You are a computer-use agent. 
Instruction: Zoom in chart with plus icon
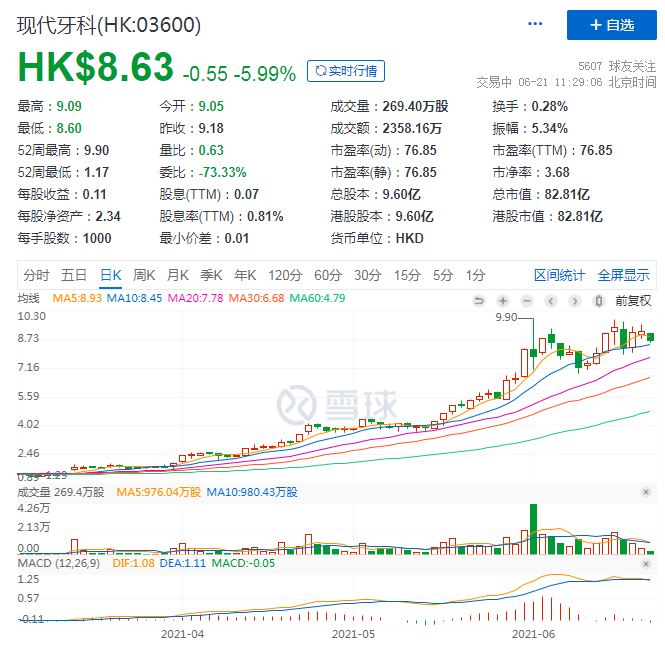(x=503, y=301)
